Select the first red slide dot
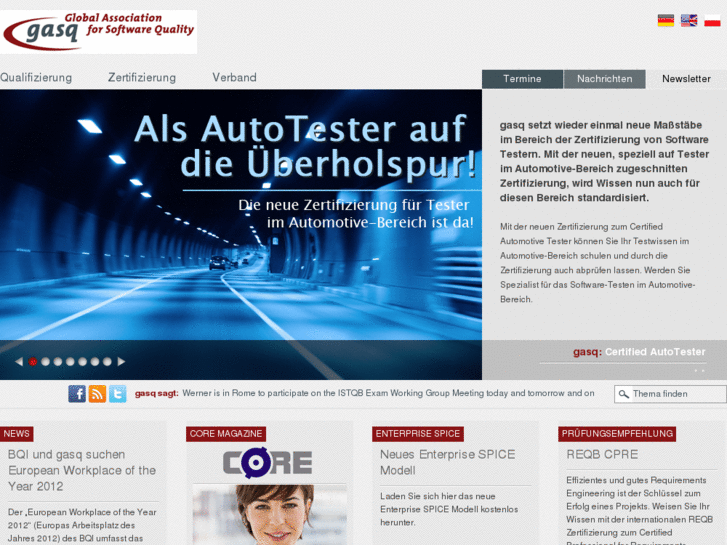Image resolution: width=727 pixels, height=545 pixels. [x=33, y=362]
